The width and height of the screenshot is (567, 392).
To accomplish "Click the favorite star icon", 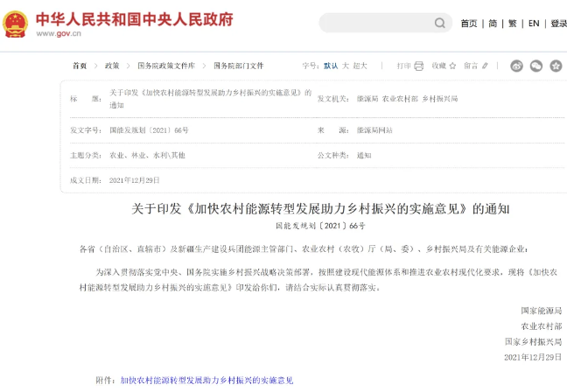I will (452, 66).
